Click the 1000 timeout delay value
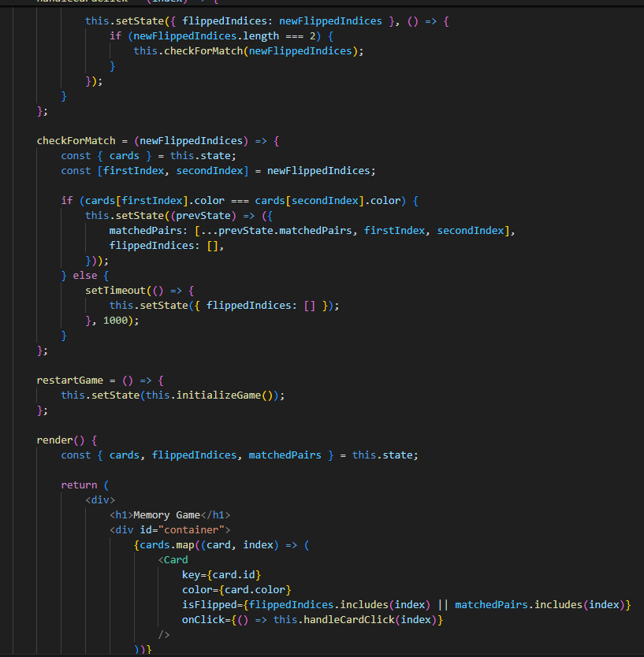This screenshot has height=657, width=644. click(115, 321)
